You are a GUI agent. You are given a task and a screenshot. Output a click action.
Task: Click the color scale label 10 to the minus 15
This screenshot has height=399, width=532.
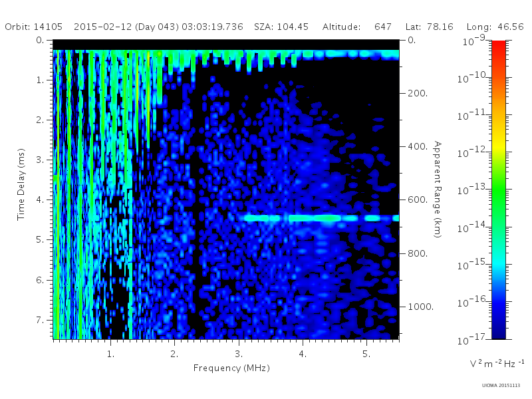(x=473, y=265)
